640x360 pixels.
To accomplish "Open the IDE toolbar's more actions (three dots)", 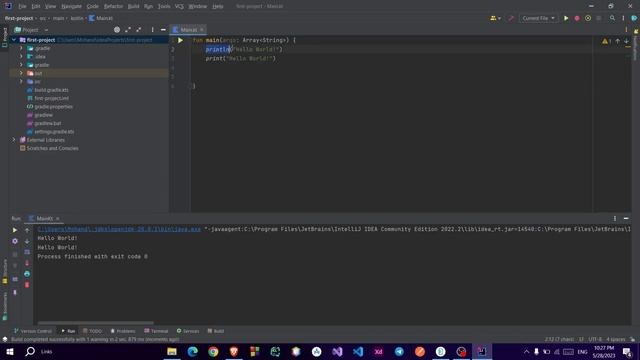I will [623, 18].
